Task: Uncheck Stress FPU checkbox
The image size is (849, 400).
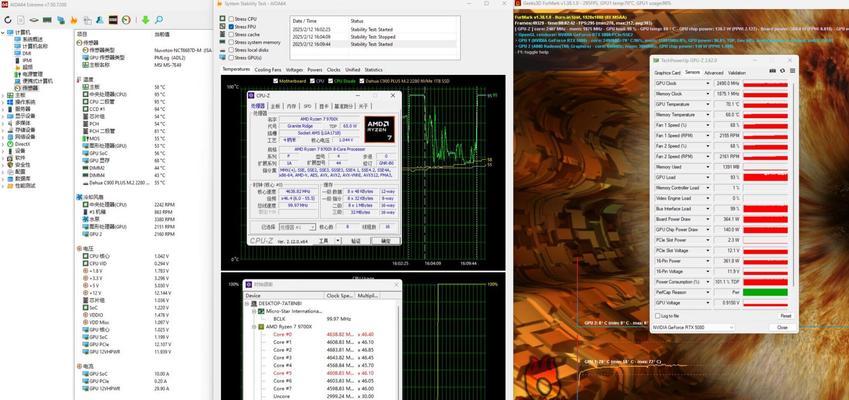Action: point(231,27)
